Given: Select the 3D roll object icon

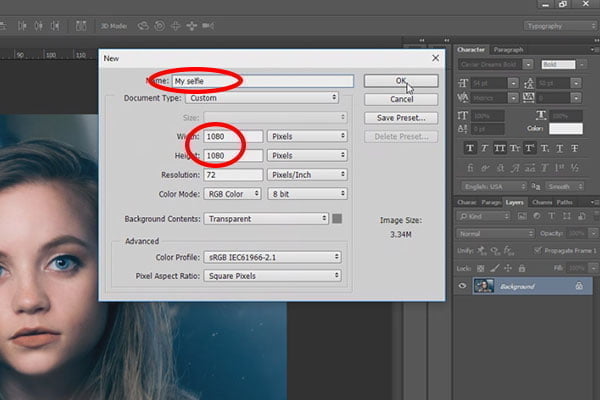Looking at the screenshot, I should click(x=160, y=26).
